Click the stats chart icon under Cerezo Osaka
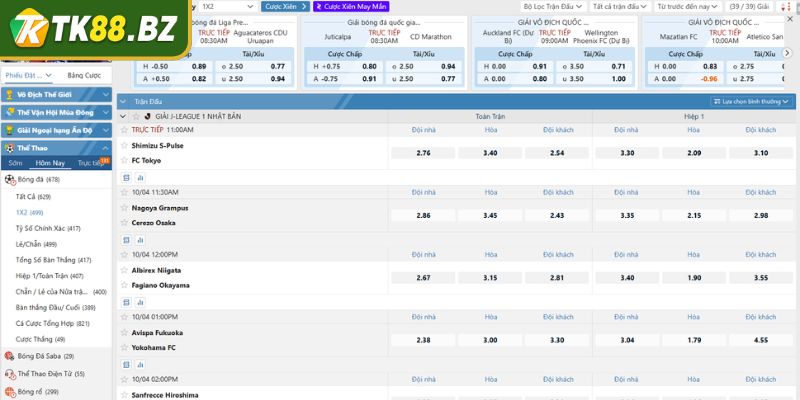800x400 pixels. [x=140, y=239]
